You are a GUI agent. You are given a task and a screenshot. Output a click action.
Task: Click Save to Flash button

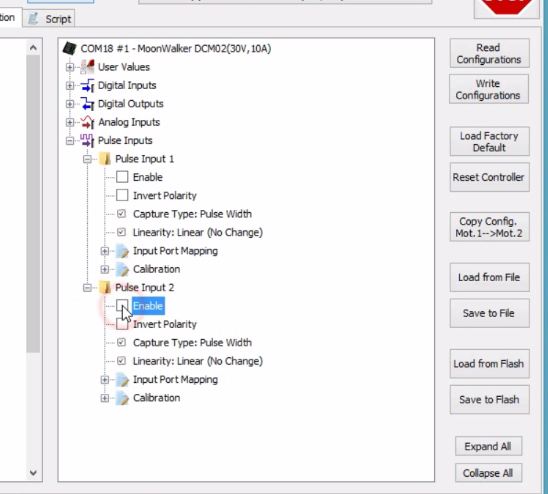[x=489, y=400]
